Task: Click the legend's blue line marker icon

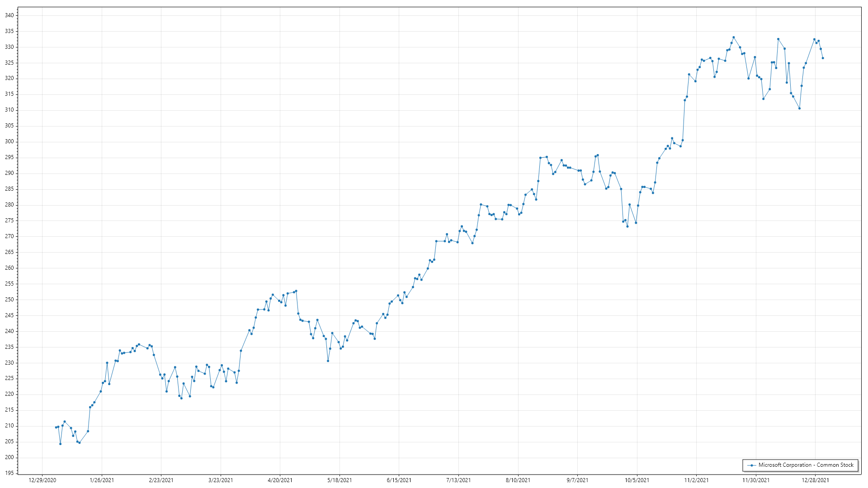Action: 752,465
